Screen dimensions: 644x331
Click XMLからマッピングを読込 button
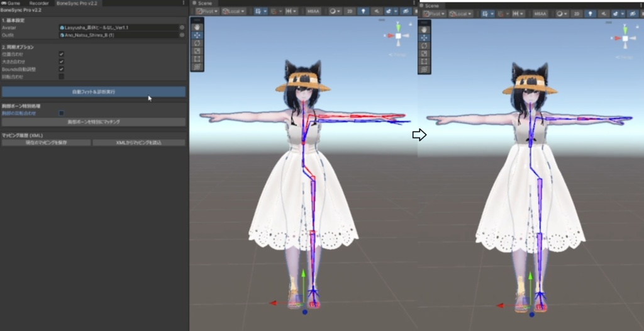point(139,143)
